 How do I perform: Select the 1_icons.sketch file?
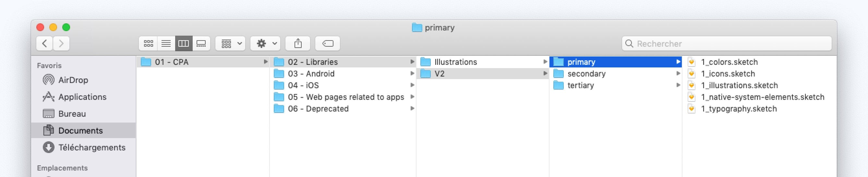(760, 74)
